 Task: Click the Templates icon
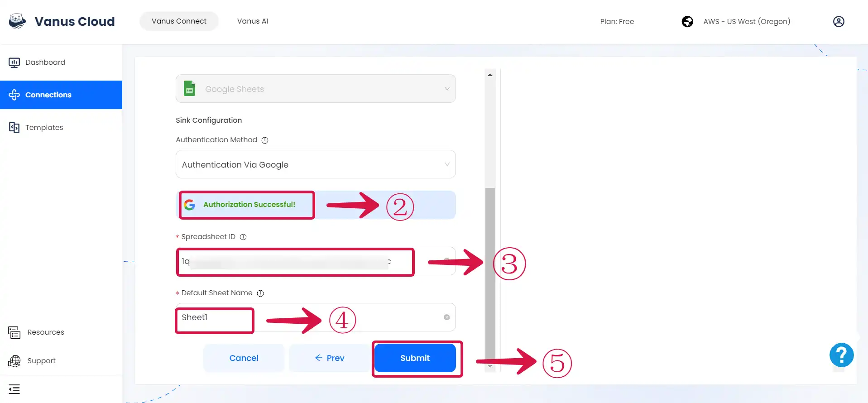coord(14,128)
